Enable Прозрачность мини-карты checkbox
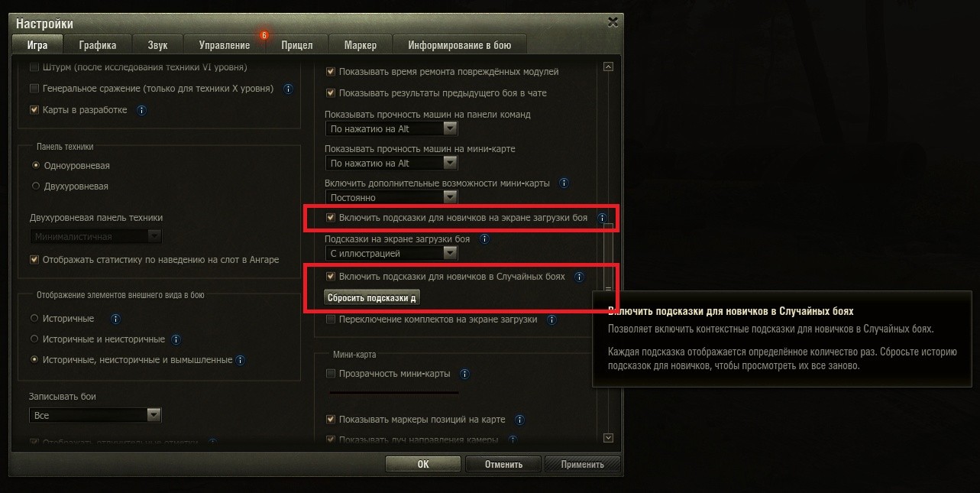 331,374
